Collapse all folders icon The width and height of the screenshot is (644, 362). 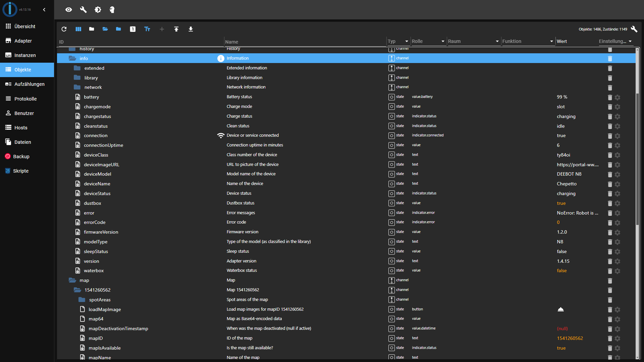[x=92, y=29]
